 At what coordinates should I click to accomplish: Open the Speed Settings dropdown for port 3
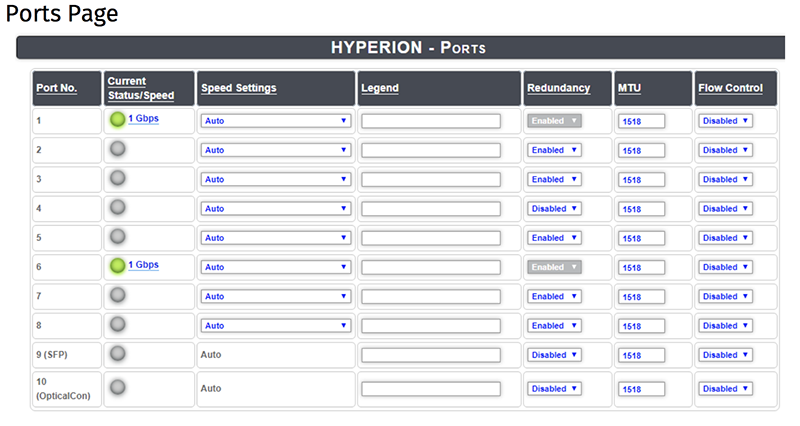pos(276,180)
